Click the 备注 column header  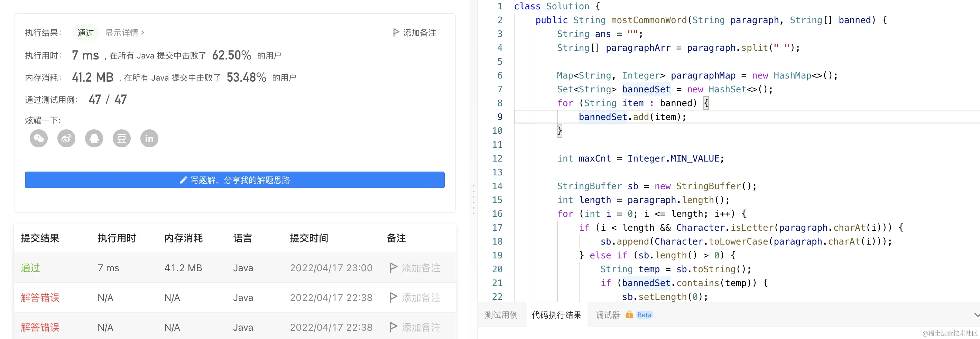(x=396, y=238)
